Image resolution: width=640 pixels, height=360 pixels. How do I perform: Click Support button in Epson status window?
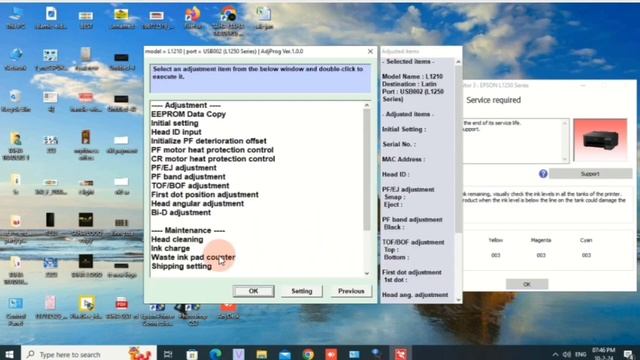coord(590,173)
